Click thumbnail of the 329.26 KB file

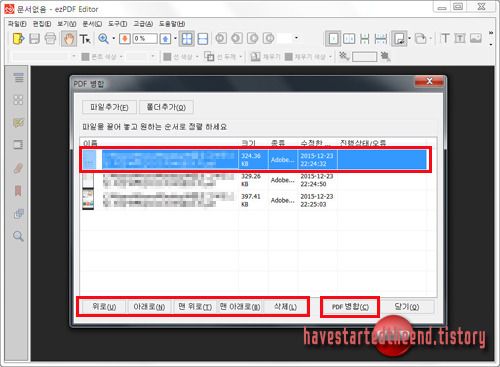tap(88, 180)
